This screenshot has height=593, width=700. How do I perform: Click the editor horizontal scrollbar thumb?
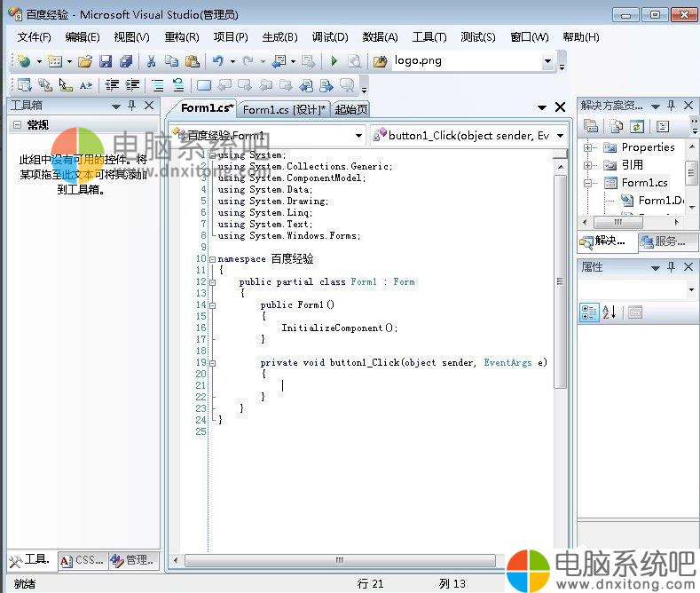(x=340, y=560)
